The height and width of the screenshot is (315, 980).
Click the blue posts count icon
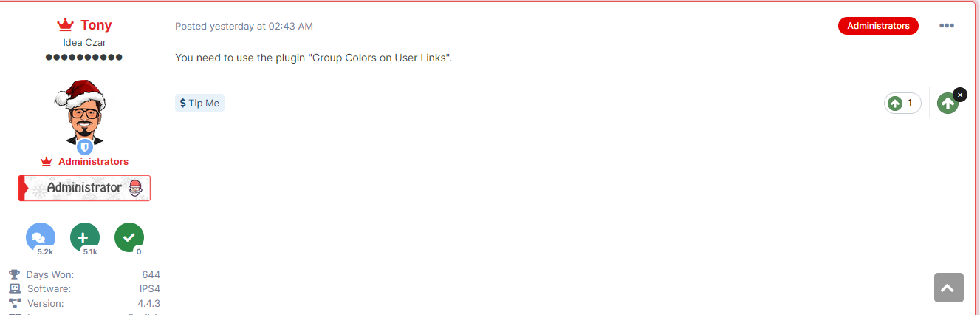(x=40, y=237)
